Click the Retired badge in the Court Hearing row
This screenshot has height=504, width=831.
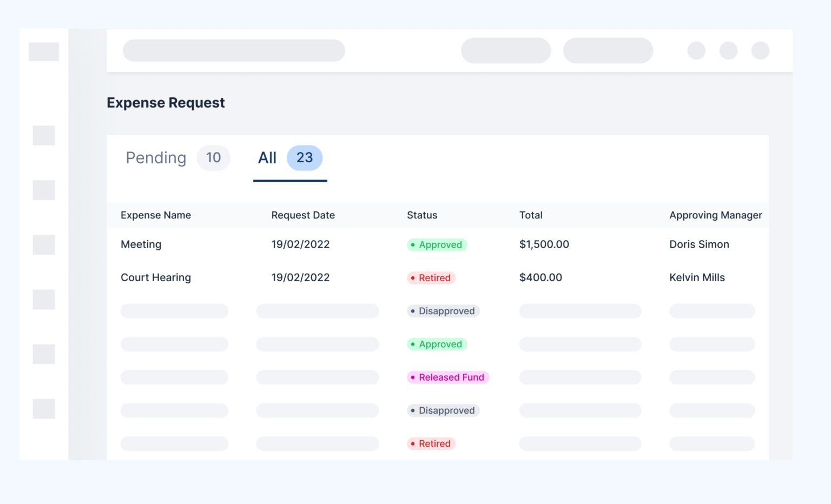[431, 278]
